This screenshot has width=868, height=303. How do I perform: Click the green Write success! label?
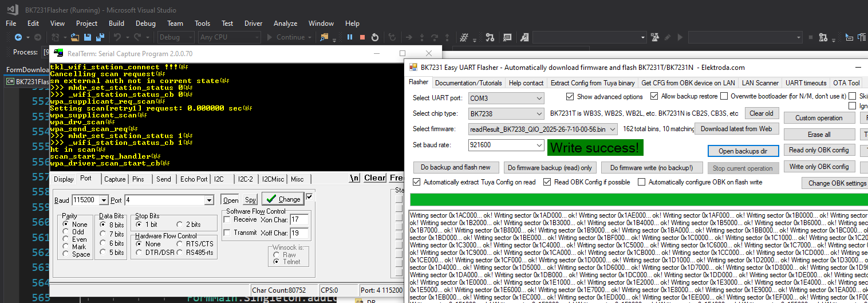pyautogui.click(x=595, y=147)
